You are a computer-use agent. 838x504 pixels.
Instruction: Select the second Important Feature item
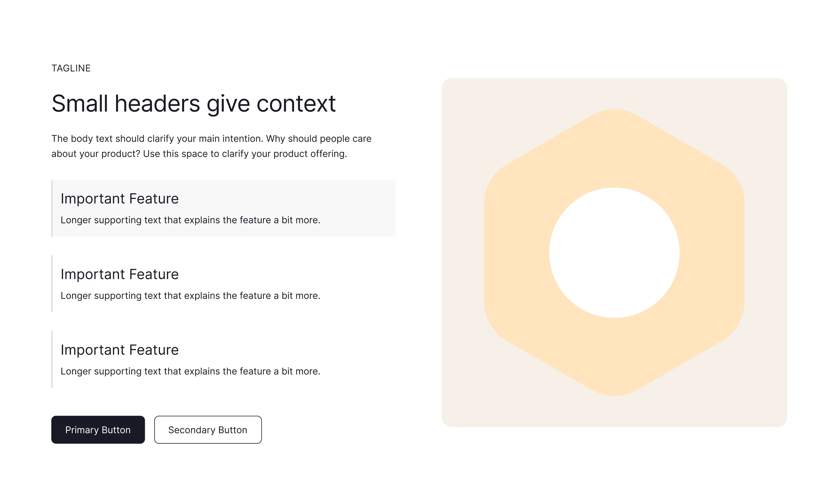pos(223,284)
